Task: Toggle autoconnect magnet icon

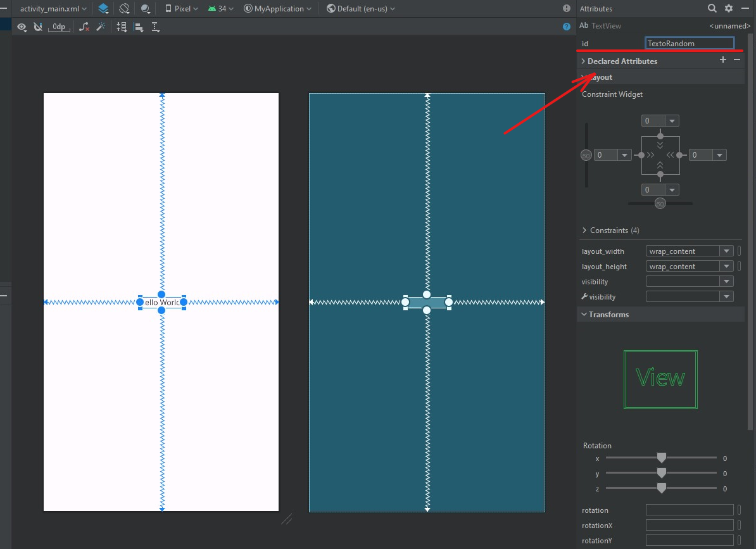Action: (38, 27)
